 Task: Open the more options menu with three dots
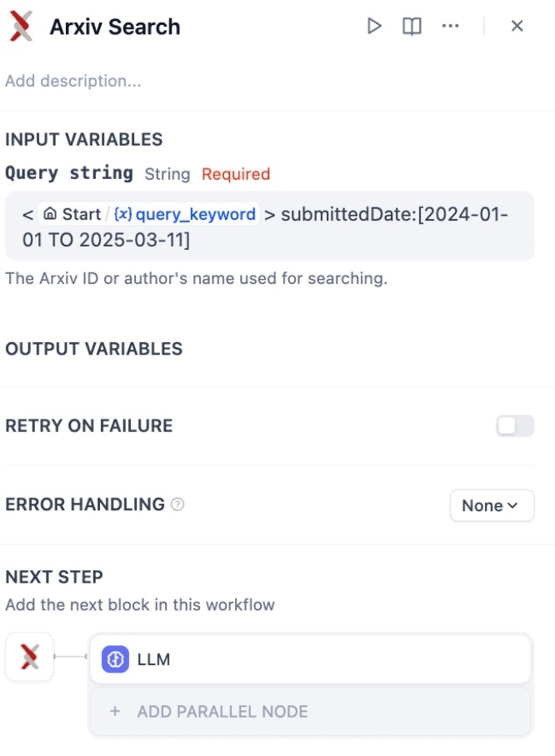tap(451, 26)
